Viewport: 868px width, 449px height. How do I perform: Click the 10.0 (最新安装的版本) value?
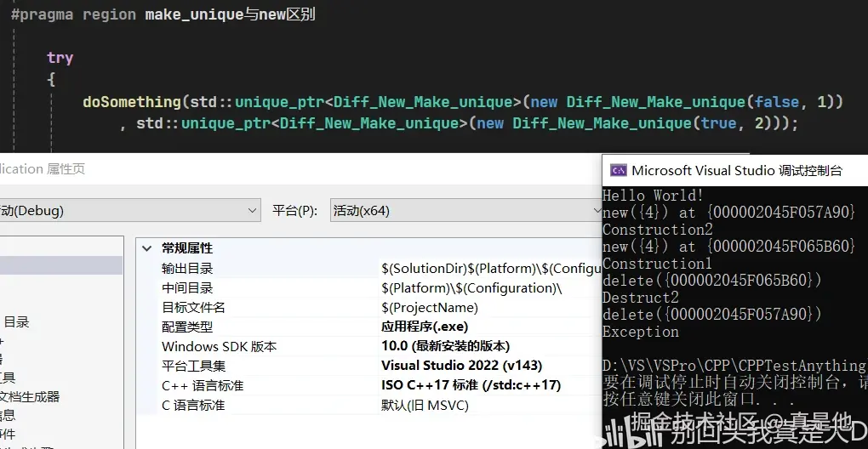click(x=446, y=347)
